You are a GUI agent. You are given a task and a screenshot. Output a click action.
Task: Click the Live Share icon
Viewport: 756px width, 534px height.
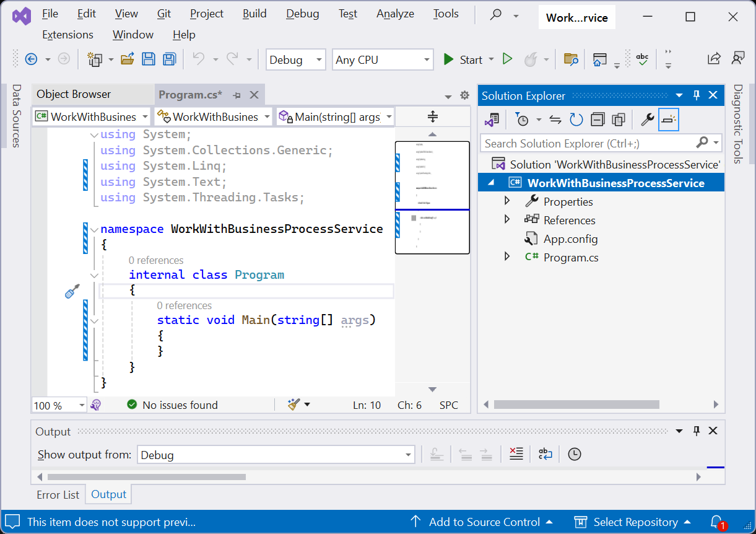point(714,59)
